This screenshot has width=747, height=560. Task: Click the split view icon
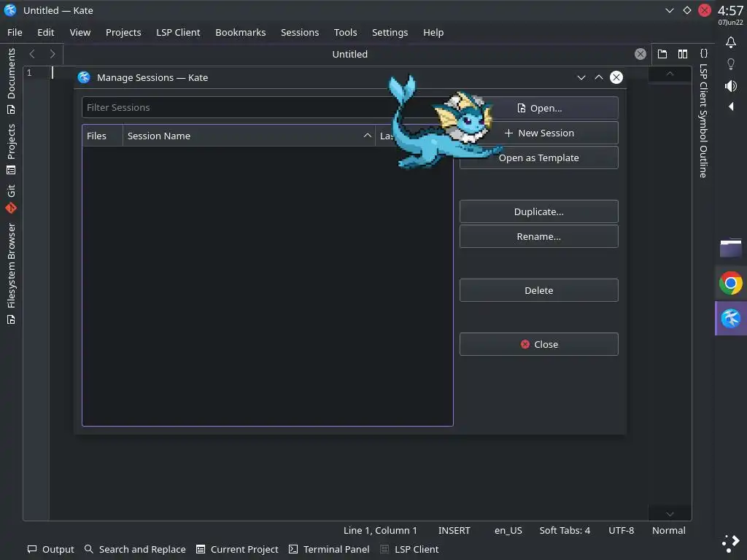point(683,54)
